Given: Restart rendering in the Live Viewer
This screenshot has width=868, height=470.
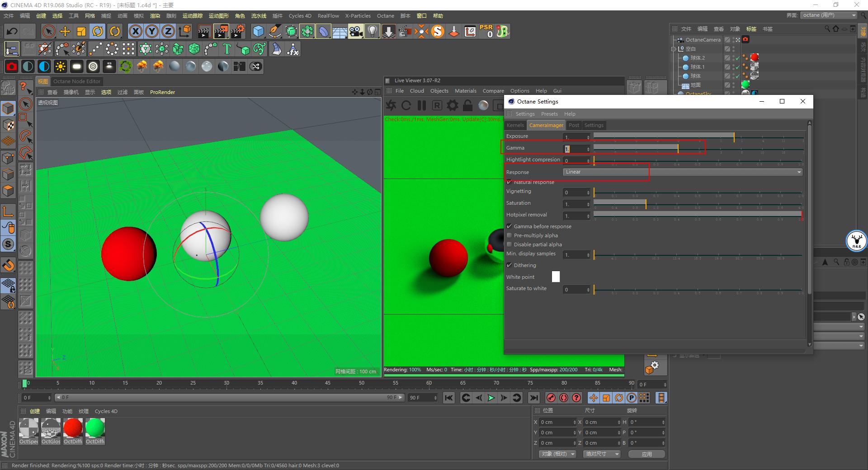Looking at the screenshot, I should (406, 105).
